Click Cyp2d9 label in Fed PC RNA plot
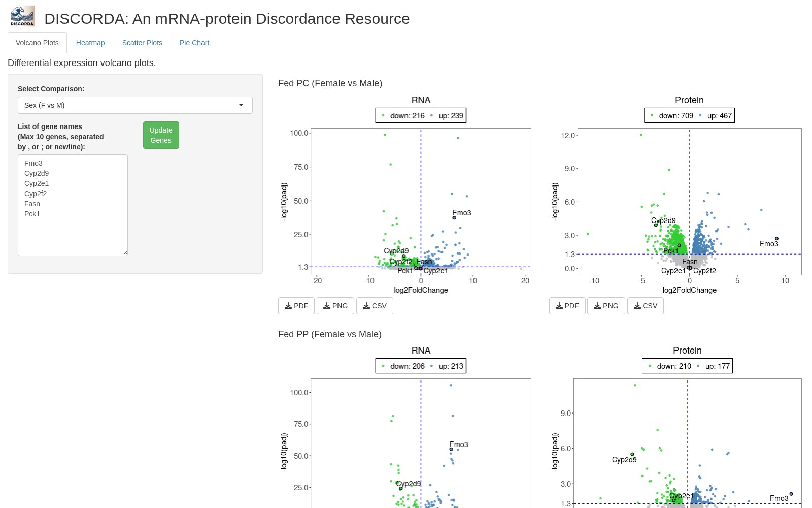The width and height of the screenshot is (812, 508). (396, 251)
